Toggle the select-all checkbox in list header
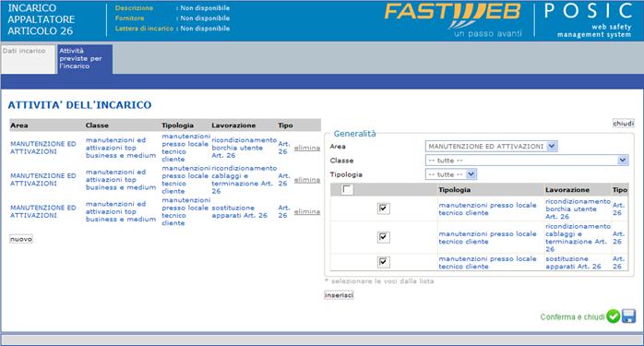Screen dimensions: 644x346 (x=347, y=189)
